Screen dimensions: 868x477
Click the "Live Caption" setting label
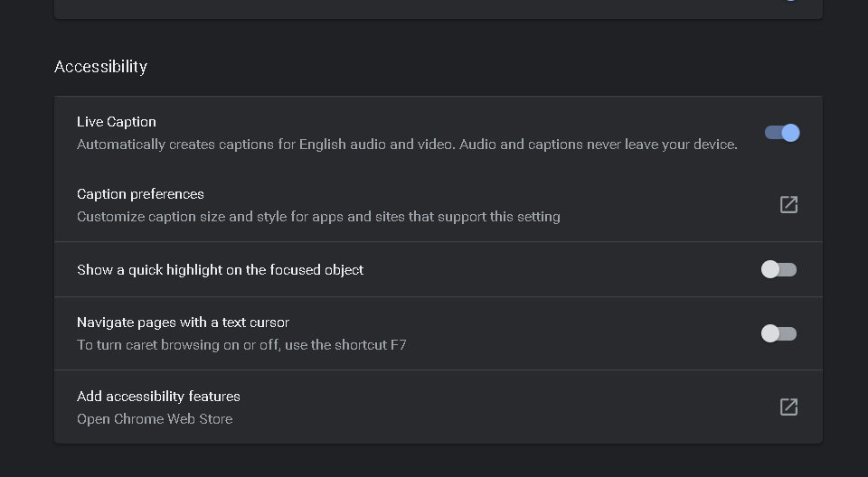(x=117, y=122)
